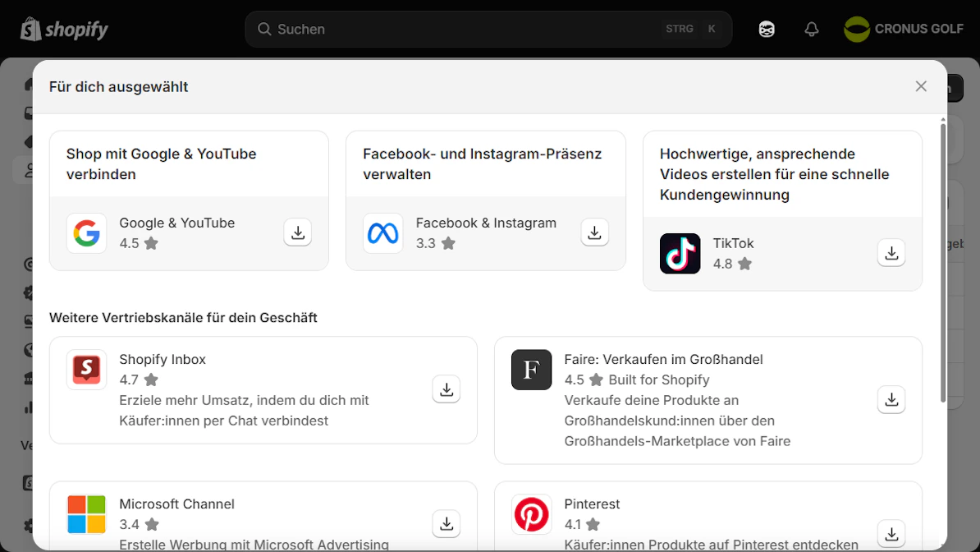Install the Facebook & Instagram channel
This screenshot has width=980, height=552.
(x=594, y=232)
